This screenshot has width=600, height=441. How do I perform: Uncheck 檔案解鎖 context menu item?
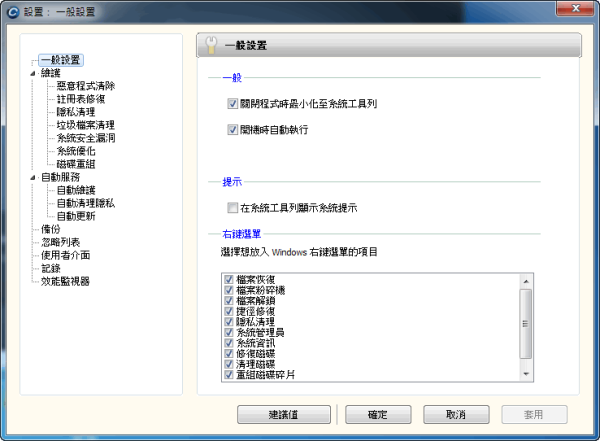click(229, 301)
